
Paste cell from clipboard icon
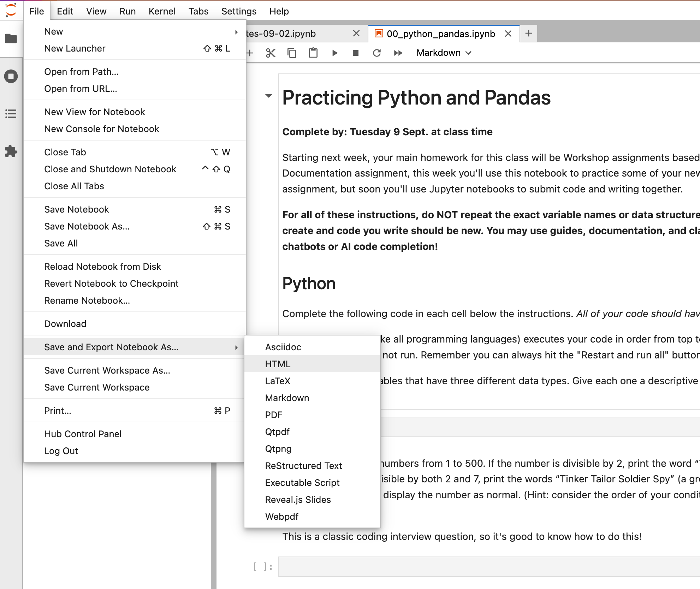tap(313, 53)
